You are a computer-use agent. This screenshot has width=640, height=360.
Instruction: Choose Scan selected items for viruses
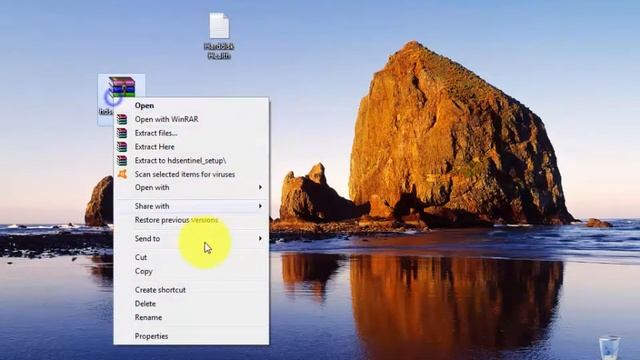pos(191,174)
